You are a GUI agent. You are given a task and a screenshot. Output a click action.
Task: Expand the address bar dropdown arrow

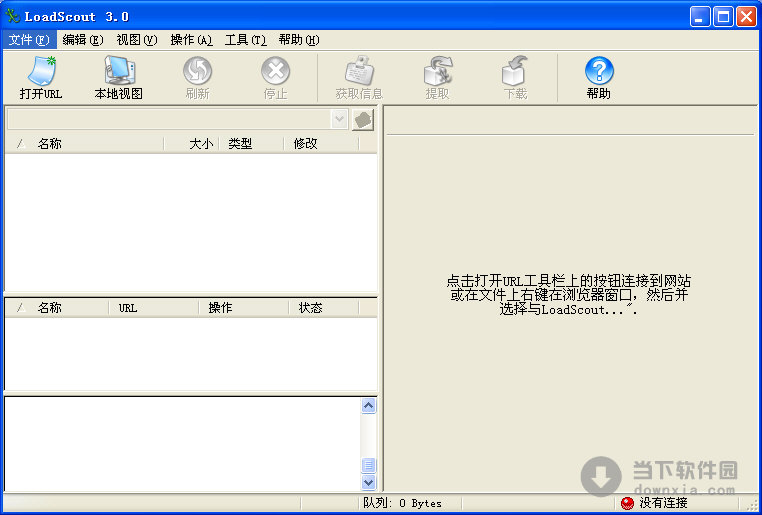[x=339, y=119]
